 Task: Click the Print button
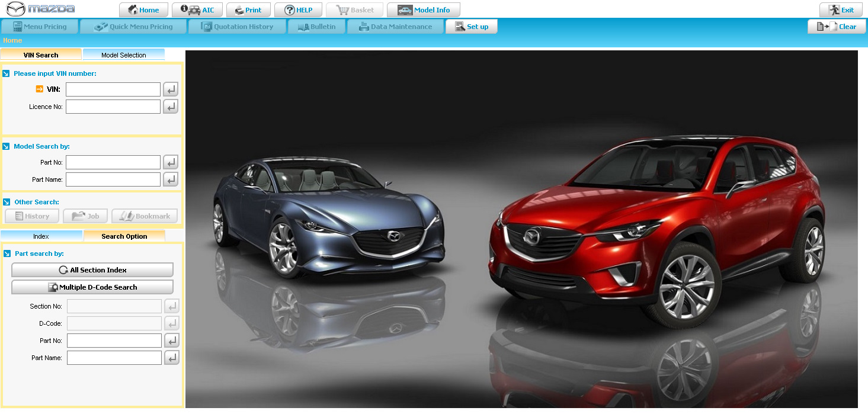(248, 10)
